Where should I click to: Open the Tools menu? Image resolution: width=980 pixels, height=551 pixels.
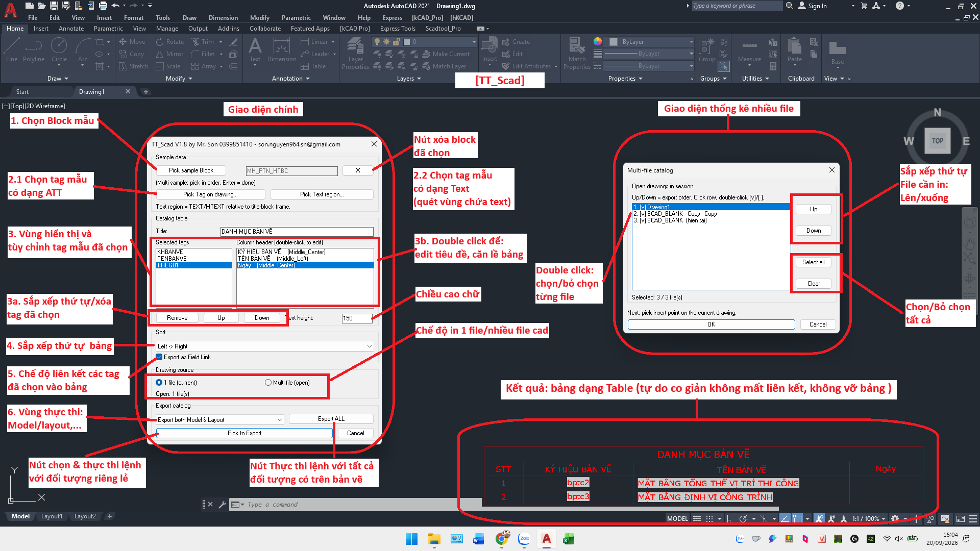pos(163,18)
